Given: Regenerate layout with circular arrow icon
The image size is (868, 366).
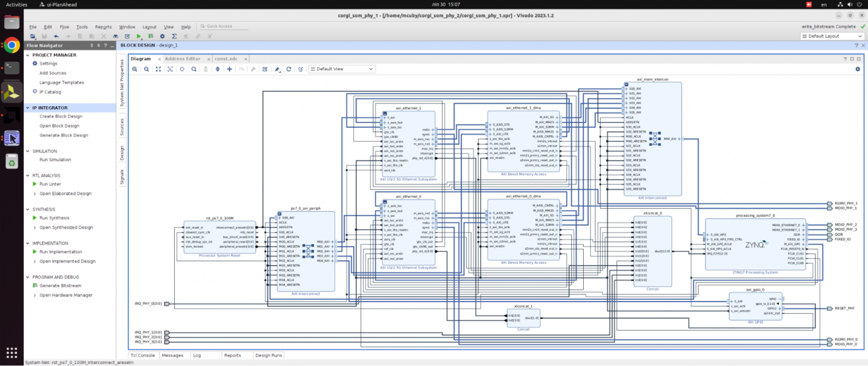Looking at the screenshot, I should pyautogui.click(x=289, y=69).
